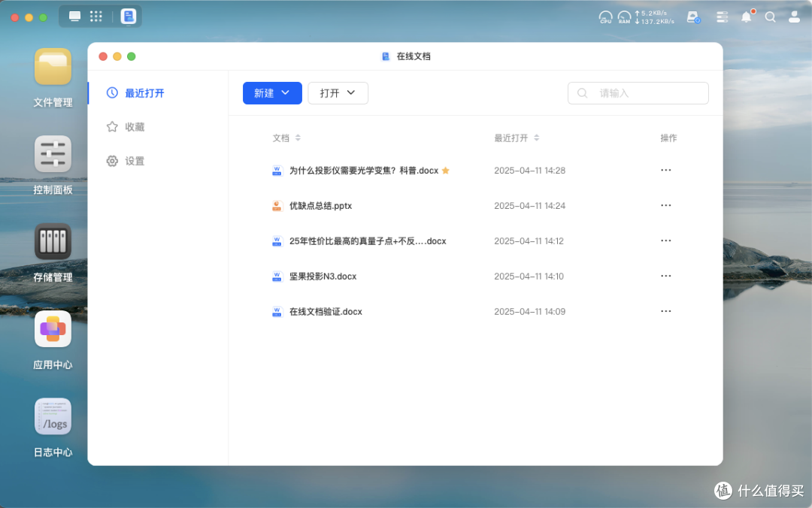Select the 在线文档 taskbar app icon
The image size is (812, 508).
(x=129, y=17)
